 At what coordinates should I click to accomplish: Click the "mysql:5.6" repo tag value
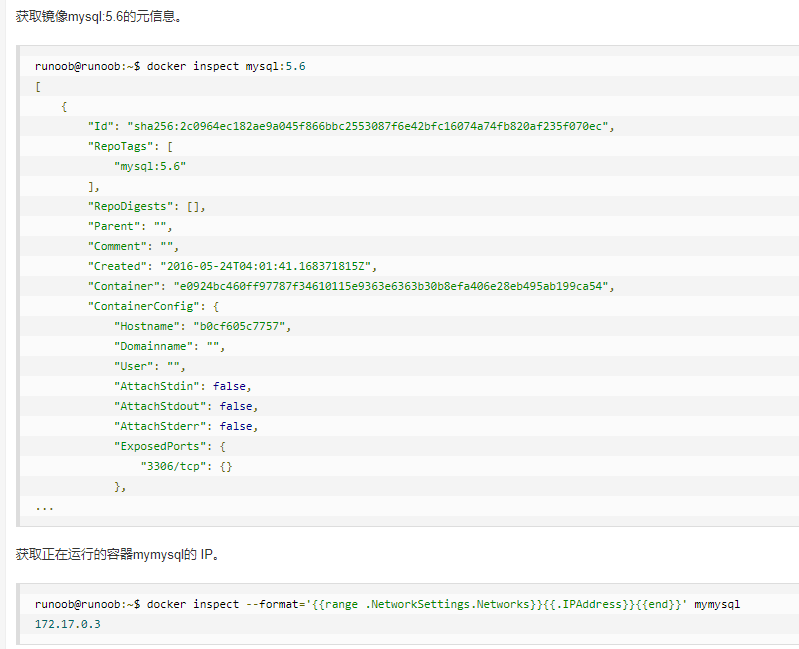coord(150,166)
